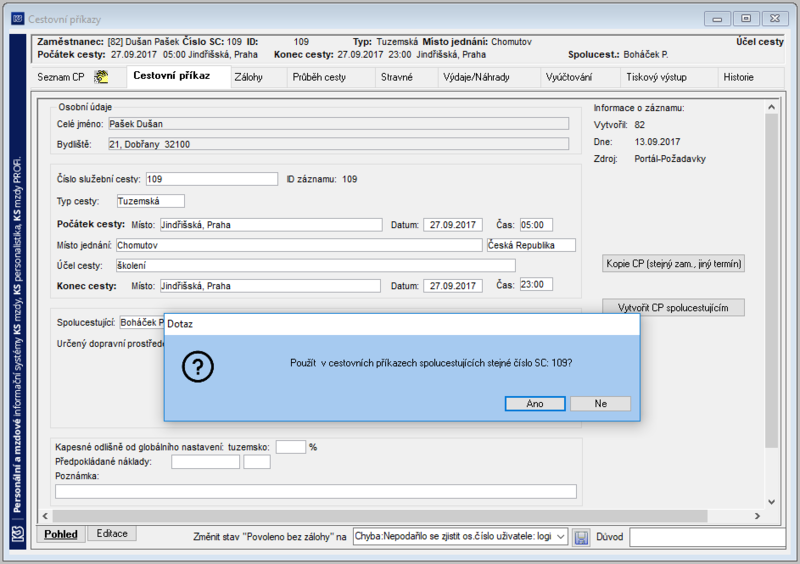The width and height of the screenshot is (800, 564).
Task: Click the KS app icon in title bar
Action: pyautogui.click(x=18, y=19)
